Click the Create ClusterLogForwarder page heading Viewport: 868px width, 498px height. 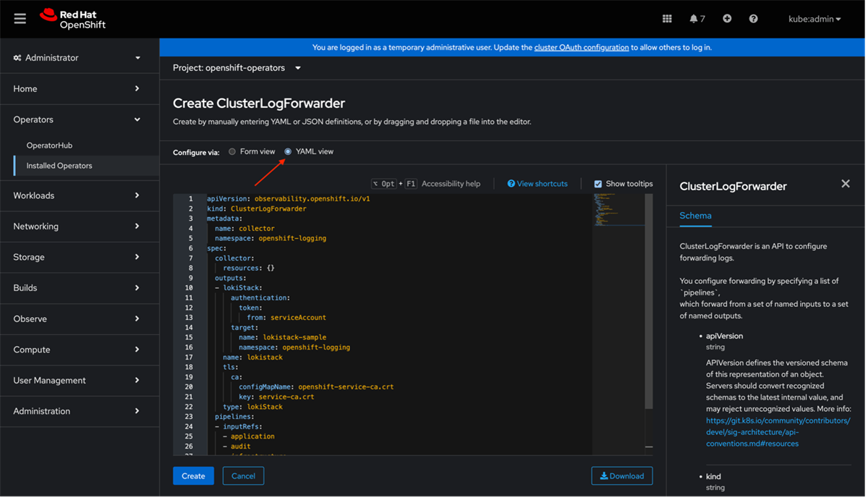[259, 104]
